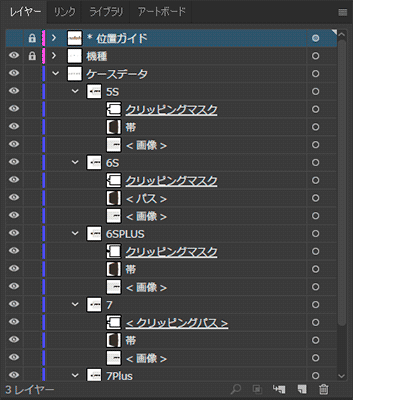Click the scrollbar down arrow
The image size is (400, 400).
click(x=342, y=376)
